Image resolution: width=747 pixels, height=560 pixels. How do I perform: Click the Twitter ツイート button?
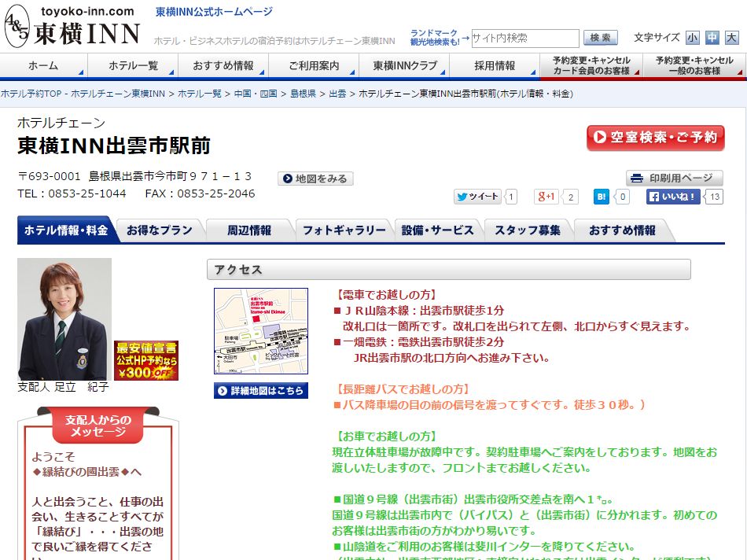click(477, 197)
